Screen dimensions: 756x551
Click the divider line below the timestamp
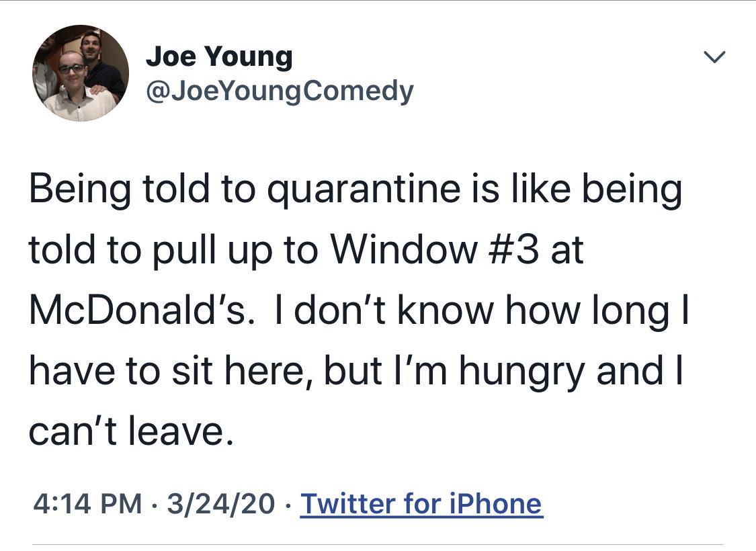coord(378,544)
